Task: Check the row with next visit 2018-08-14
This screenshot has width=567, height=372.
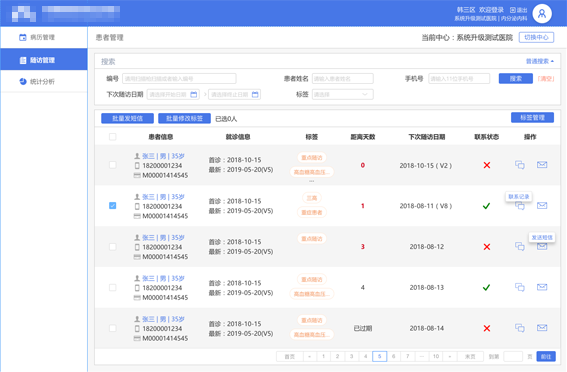Action: tap(113, 328)
